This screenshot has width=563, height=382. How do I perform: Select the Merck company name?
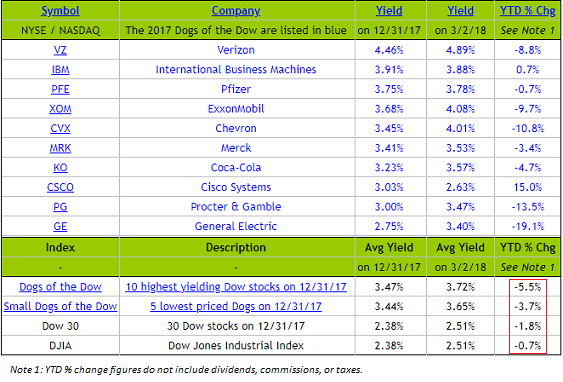click(236, 148)
